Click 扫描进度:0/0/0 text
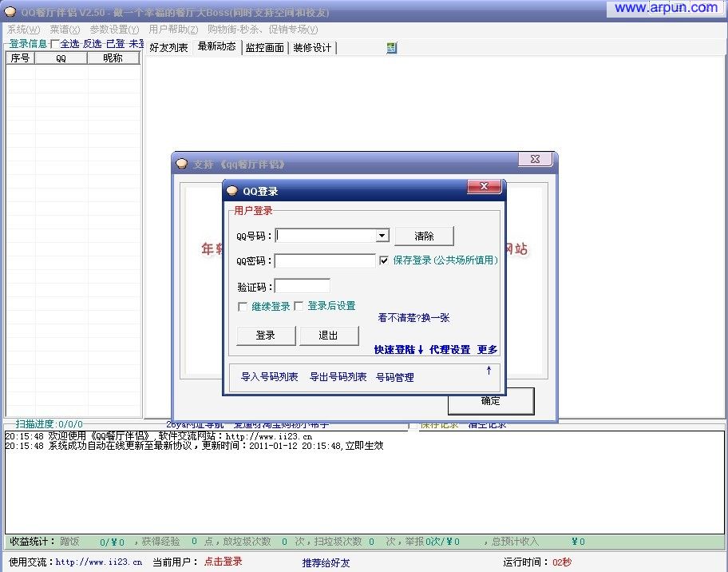 click(49, 423)
